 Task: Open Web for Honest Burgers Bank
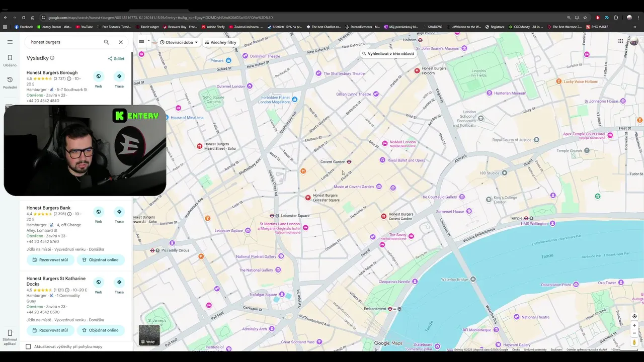pyautogui.click(x=99, y=215)
